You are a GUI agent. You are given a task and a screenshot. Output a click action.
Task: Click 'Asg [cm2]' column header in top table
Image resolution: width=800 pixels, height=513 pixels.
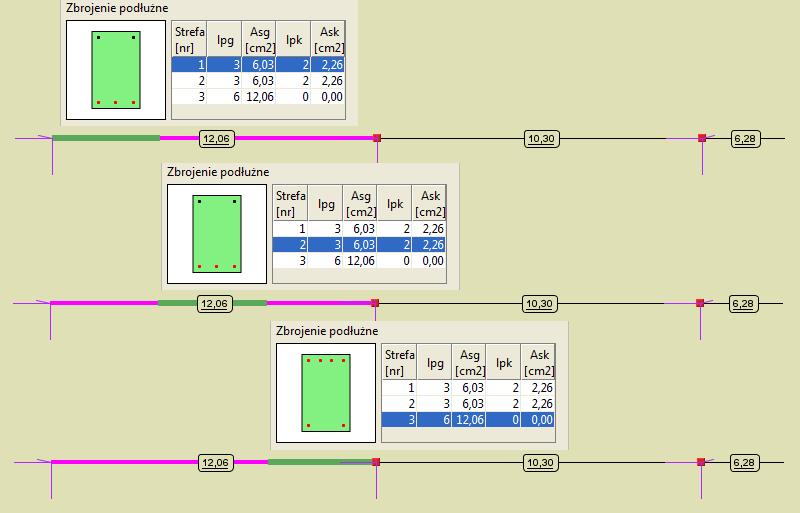259,39
